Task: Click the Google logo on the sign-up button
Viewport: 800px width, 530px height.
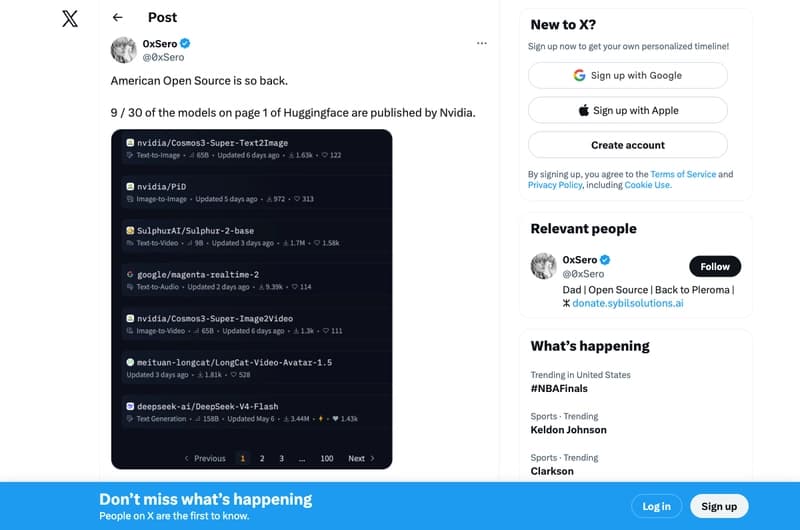Action: 579,75
